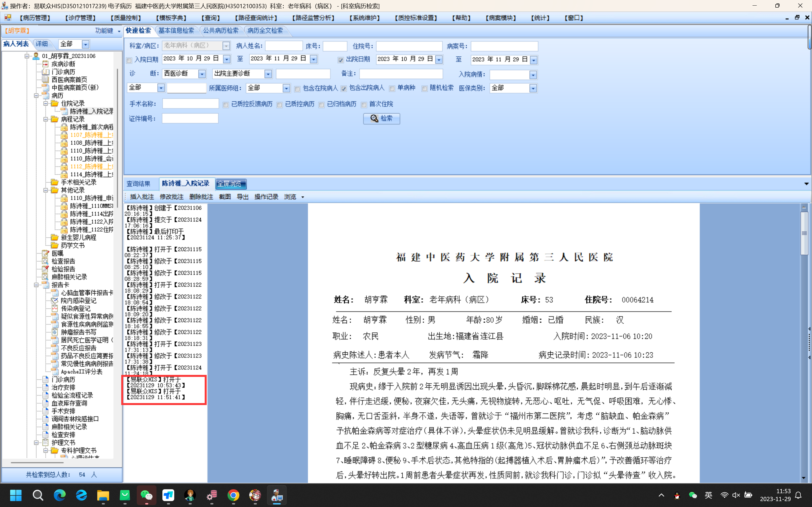Open the 检查报告 tree icon
This screenshot has width=812, height=507.
point(45,261)
